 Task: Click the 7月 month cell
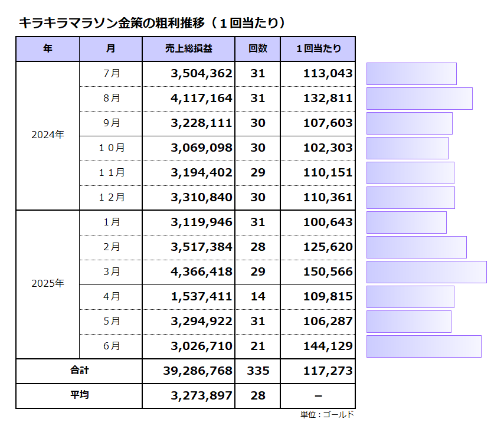tap(110, 74)
